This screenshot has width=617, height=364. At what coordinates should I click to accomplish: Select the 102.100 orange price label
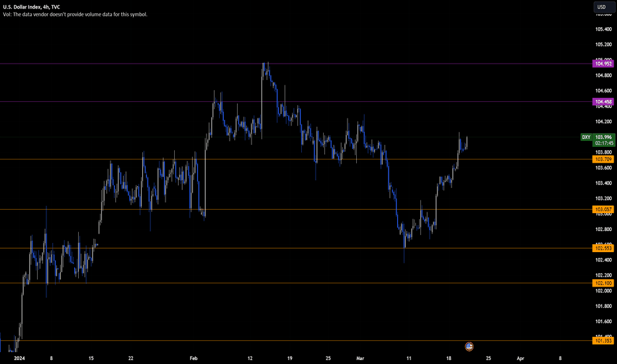(x=603, y=283)
